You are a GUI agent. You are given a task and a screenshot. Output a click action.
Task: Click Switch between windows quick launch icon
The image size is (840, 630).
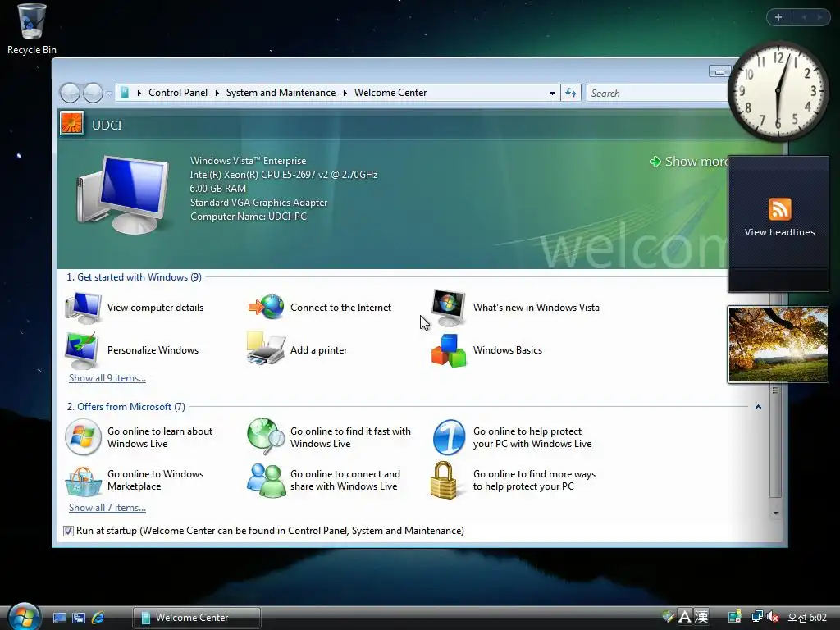click(79, 618)
